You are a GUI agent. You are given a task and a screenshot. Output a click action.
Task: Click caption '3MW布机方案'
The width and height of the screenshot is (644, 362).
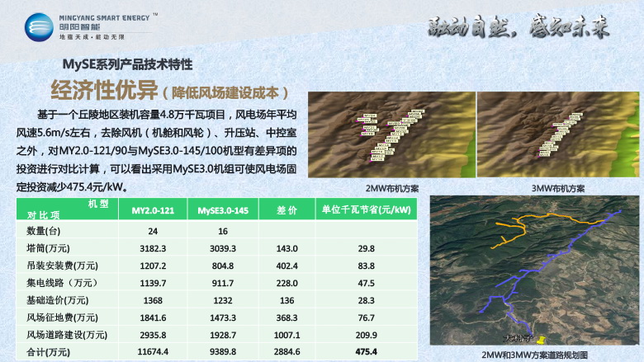tap(558, 189)
